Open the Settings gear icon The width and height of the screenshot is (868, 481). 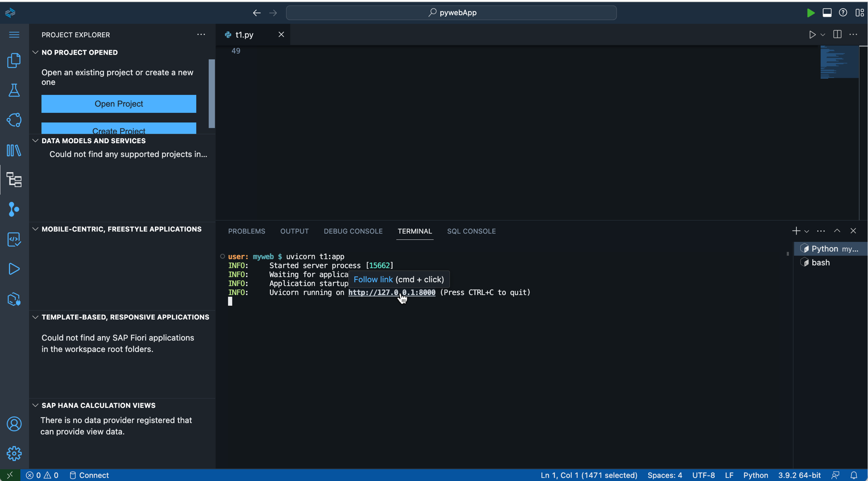point(14,453)
